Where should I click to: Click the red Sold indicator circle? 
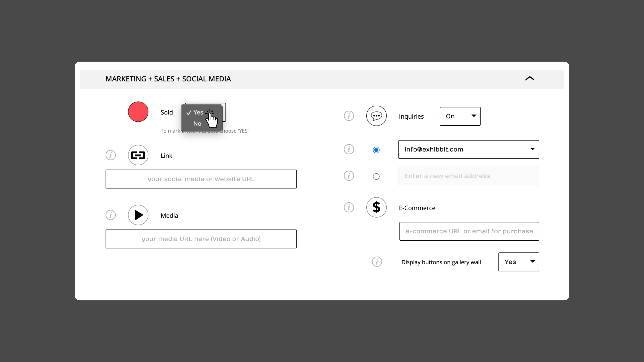138,112
